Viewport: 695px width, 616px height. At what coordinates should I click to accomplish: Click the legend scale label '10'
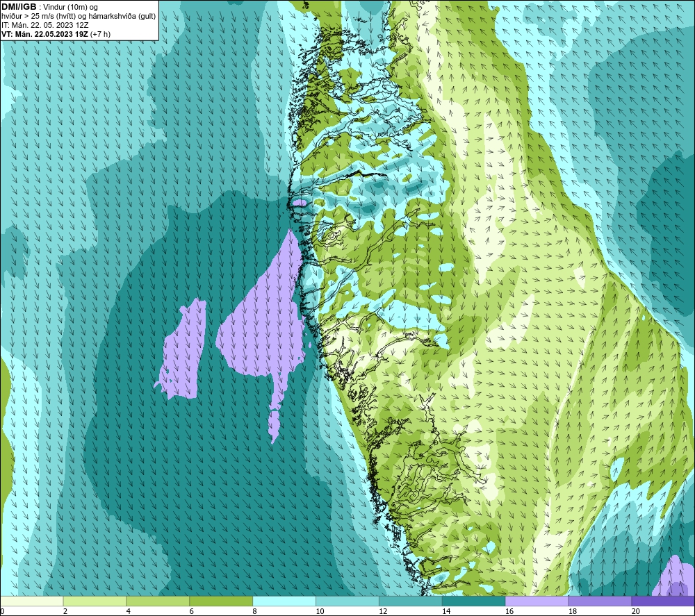coord(320,611)
